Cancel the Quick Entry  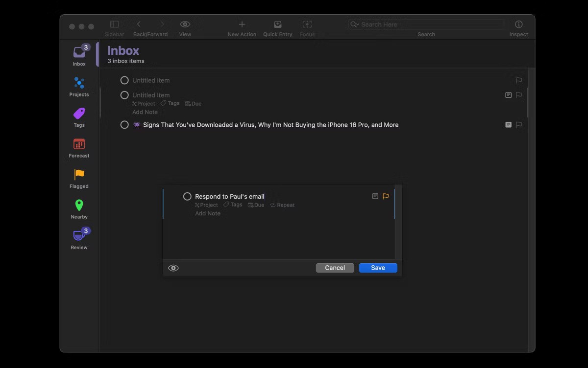point(335,268)
